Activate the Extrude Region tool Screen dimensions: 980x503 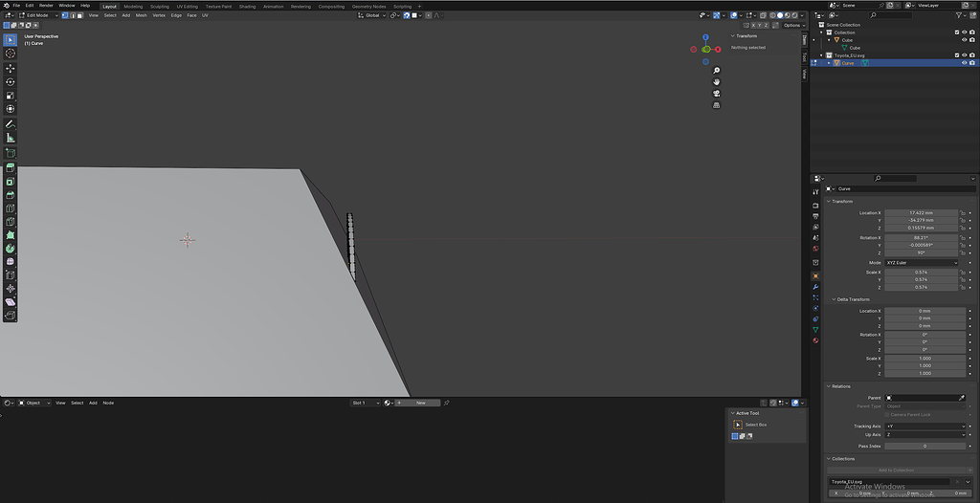point(10,168)
